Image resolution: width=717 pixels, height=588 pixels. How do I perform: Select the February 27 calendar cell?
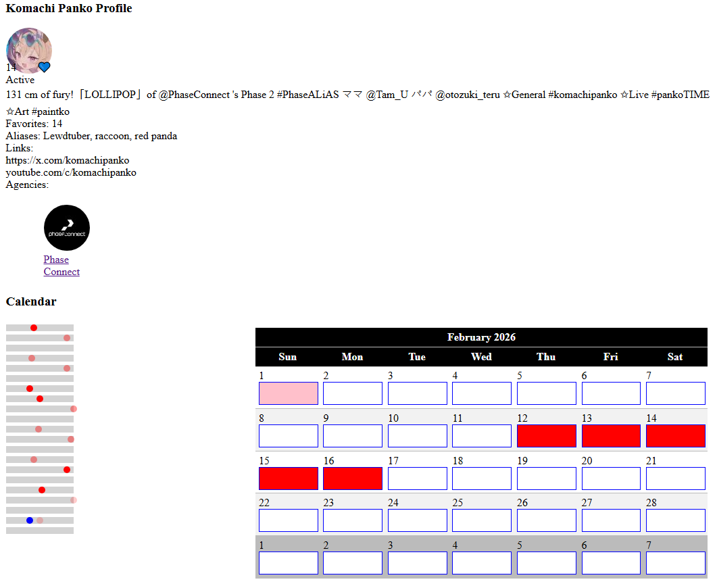click(x=611, y=520)
